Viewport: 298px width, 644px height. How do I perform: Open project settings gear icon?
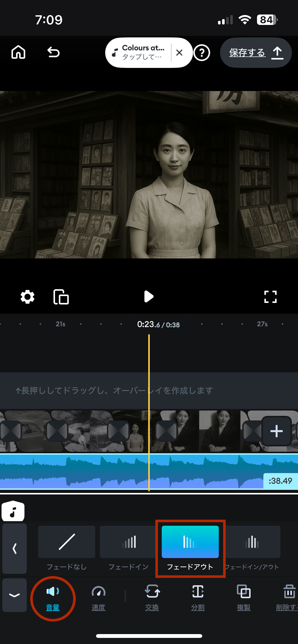(28, 297)
